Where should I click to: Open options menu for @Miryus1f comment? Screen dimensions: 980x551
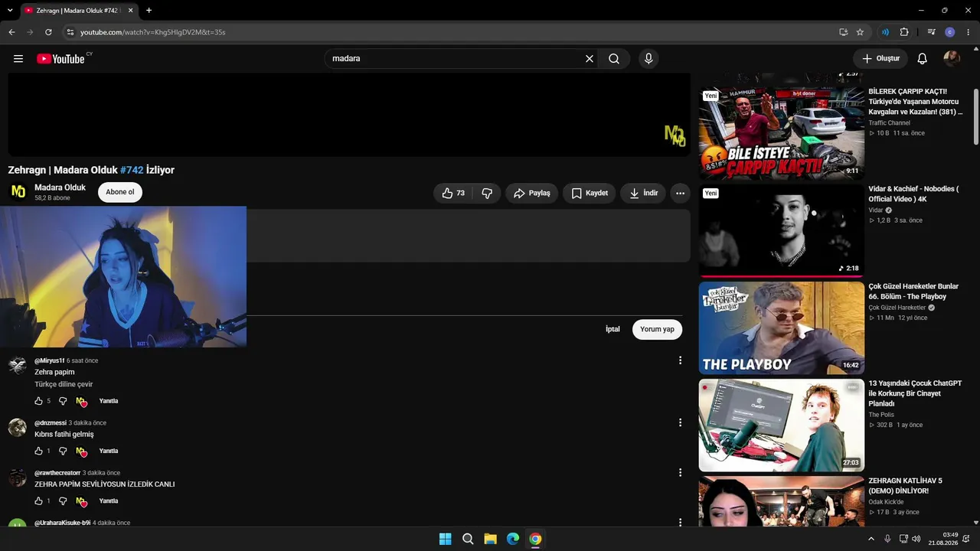pyautogui.click(x=680, y=360)
